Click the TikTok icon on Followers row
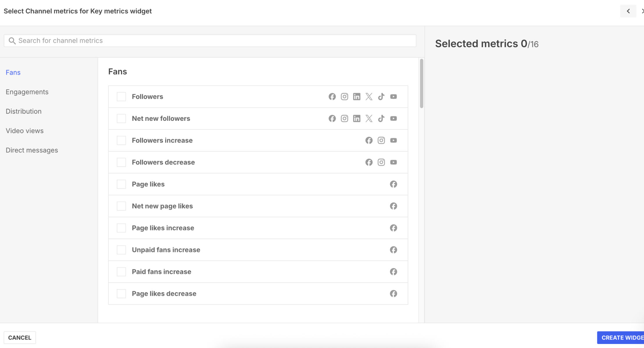 [x=381, y=96]
